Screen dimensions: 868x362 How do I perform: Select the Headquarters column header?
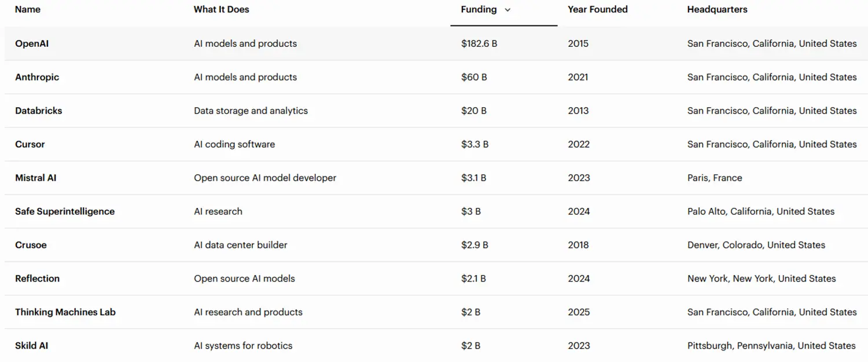pyautogui.click(x=717, y=9)
